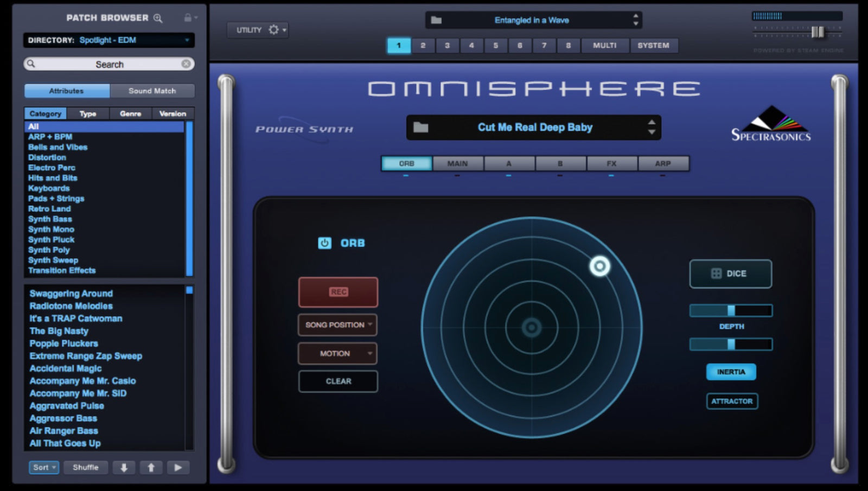This screenshot has width=868, height=491.
Task: Switch to layer A tab
Action: click(509, 163)
